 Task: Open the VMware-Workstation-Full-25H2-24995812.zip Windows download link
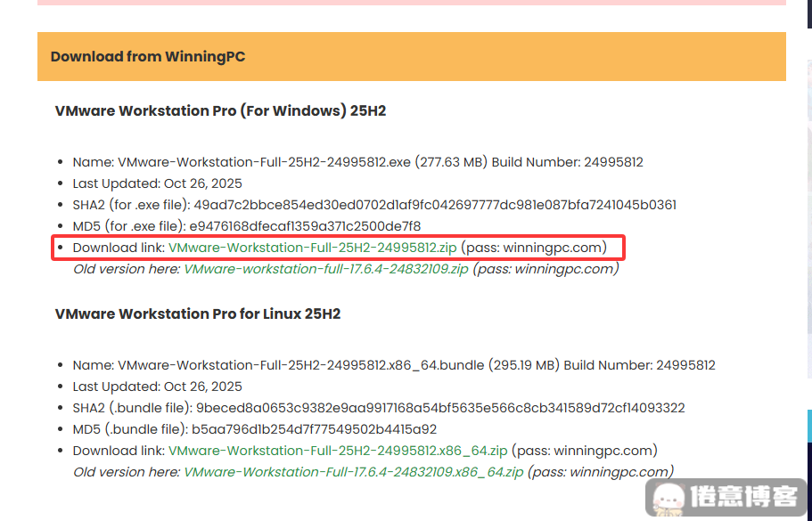313,248
